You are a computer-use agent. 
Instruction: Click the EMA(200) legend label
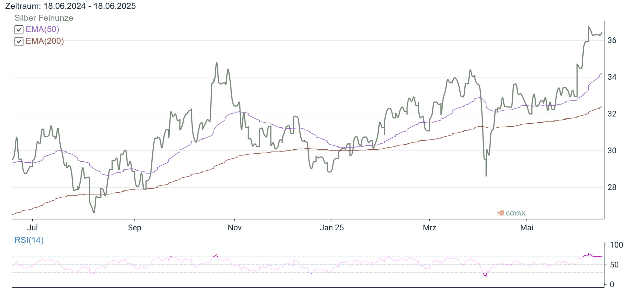coord(45,41)
